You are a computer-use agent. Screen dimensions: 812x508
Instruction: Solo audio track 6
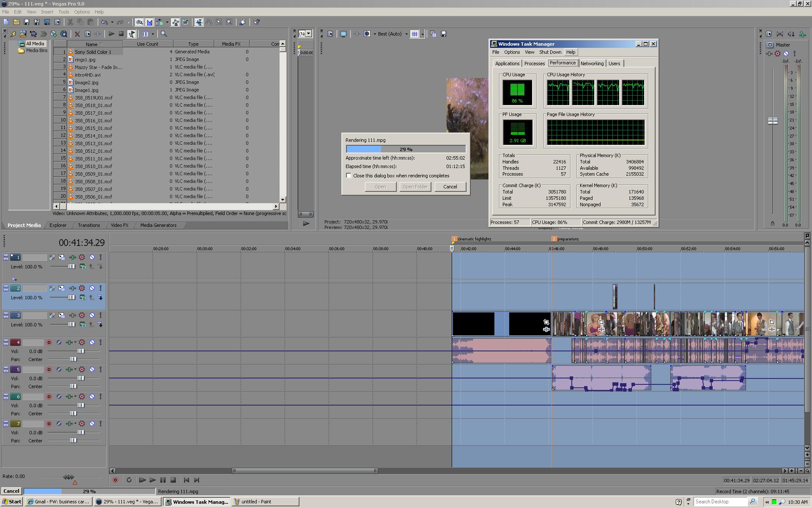pyautogui.click(x=101, y=397)
